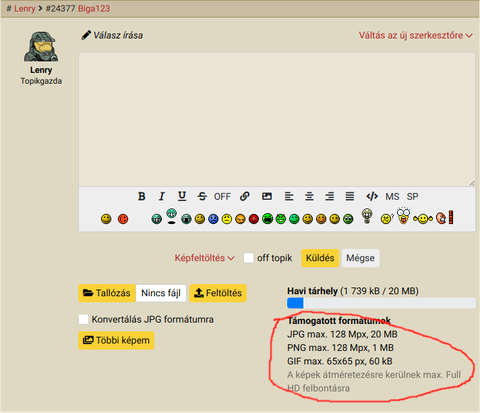Apply italic formatting

(162, 196)
